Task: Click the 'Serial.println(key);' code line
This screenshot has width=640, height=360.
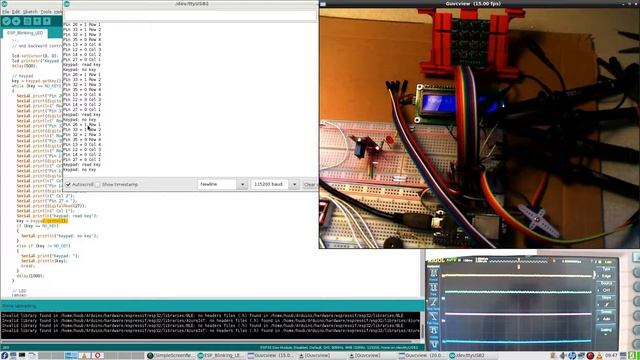Action: (x=44, y=261)
